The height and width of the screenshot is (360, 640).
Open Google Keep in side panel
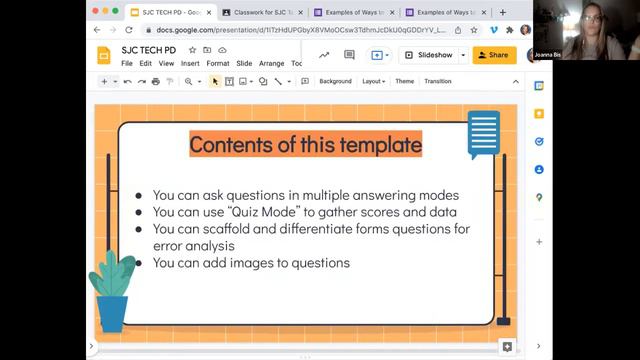pyautogui.click(x=539, y=113)
